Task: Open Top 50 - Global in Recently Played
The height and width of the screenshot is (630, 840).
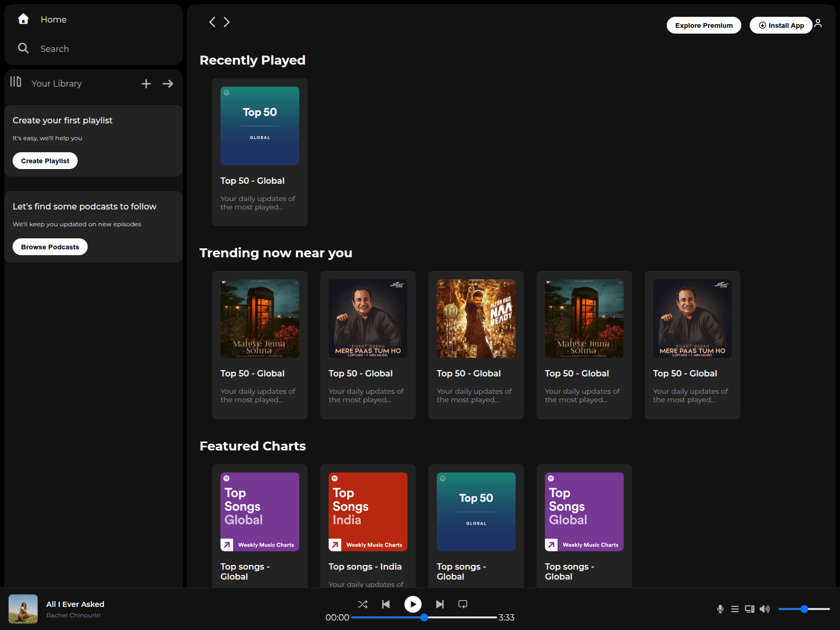Action: [260, 152]
